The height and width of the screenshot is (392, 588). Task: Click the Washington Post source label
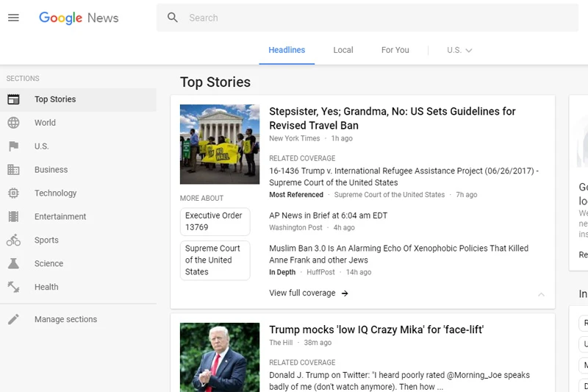pyautogui.click(x=295, y=228)
